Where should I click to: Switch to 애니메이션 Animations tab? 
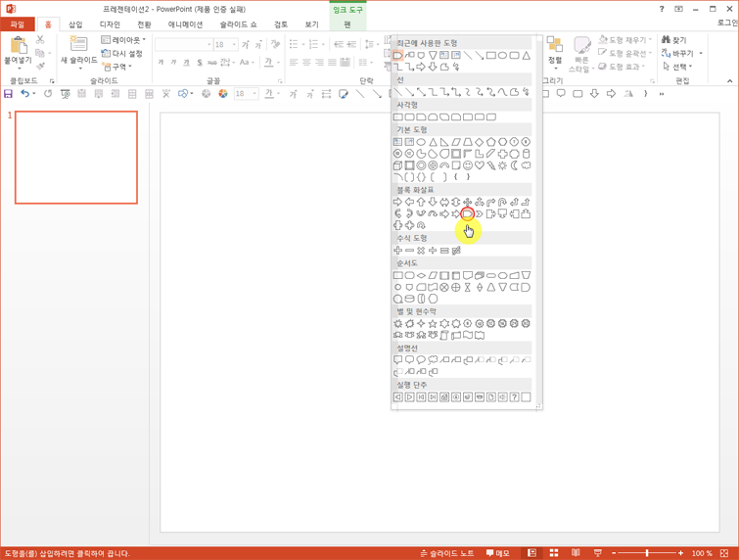click(x=185, y=24)
